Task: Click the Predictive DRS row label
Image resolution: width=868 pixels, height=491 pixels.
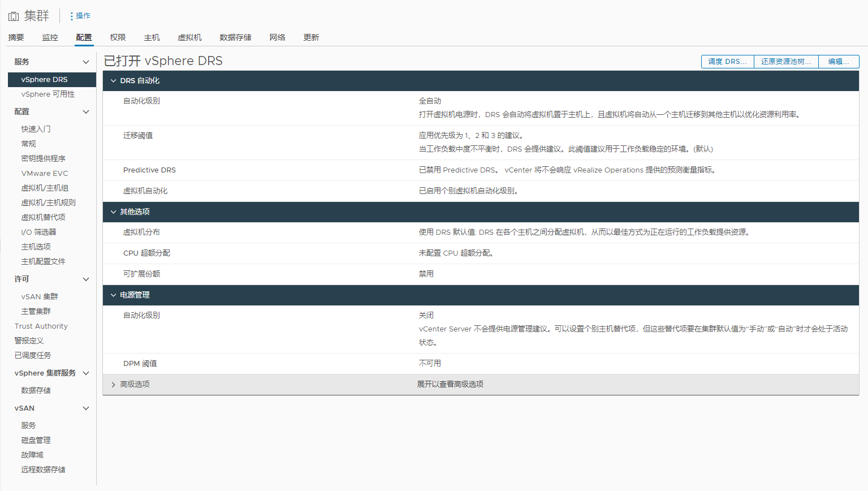Action: click(149, 170)
